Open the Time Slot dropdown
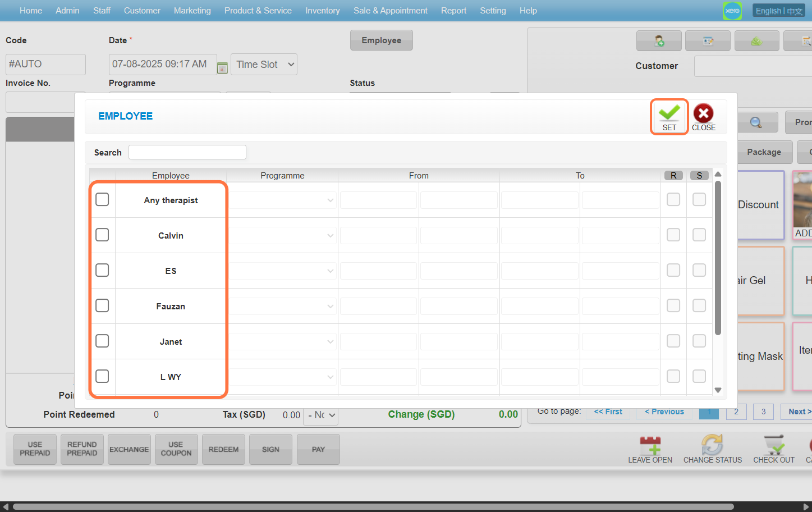Screen dimensions: 812x512 click(264, 65)
